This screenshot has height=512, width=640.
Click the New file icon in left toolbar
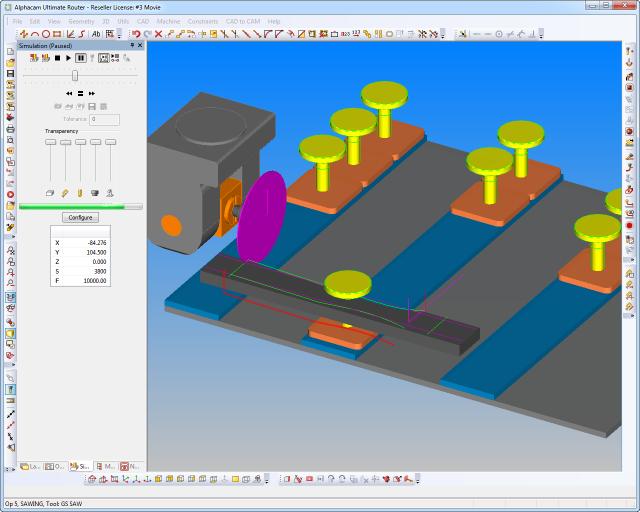(10, 51)
